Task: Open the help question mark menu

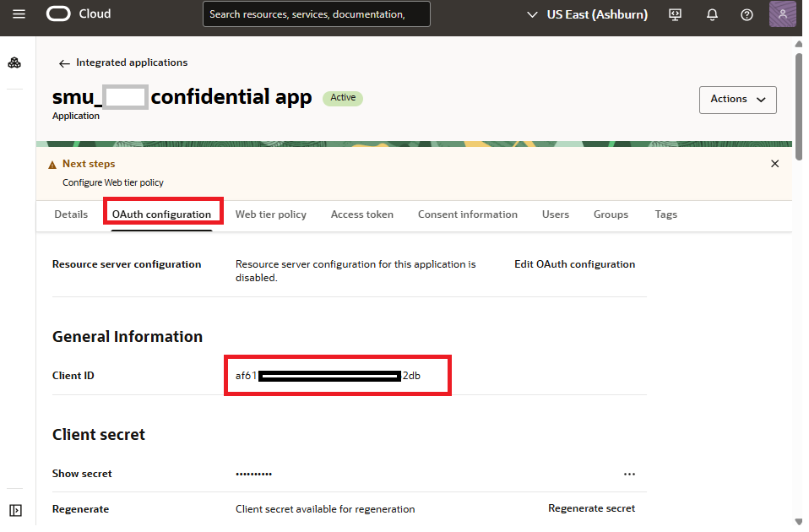Action: 746,14
